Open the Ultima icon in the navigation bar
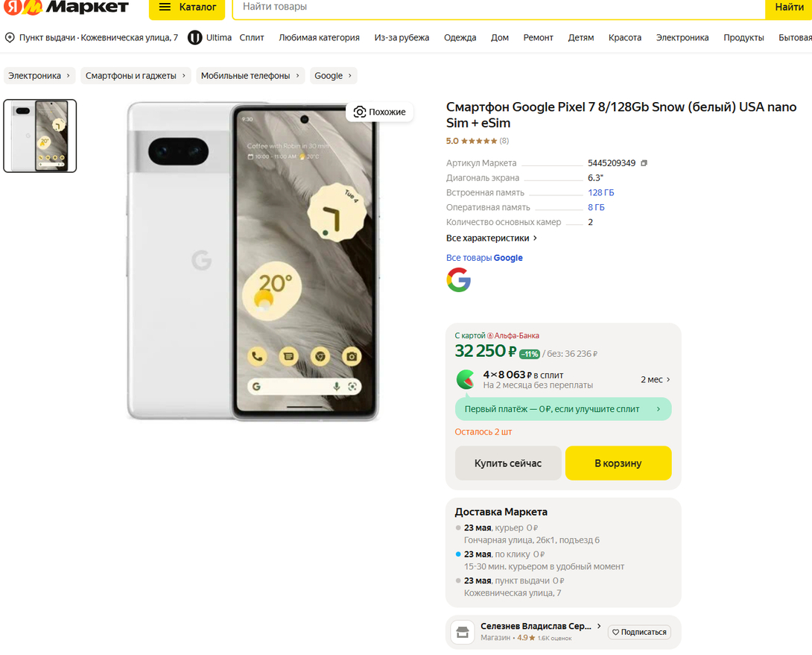The height and width of the screenshot is (655, 812). (x=195, y=37)
